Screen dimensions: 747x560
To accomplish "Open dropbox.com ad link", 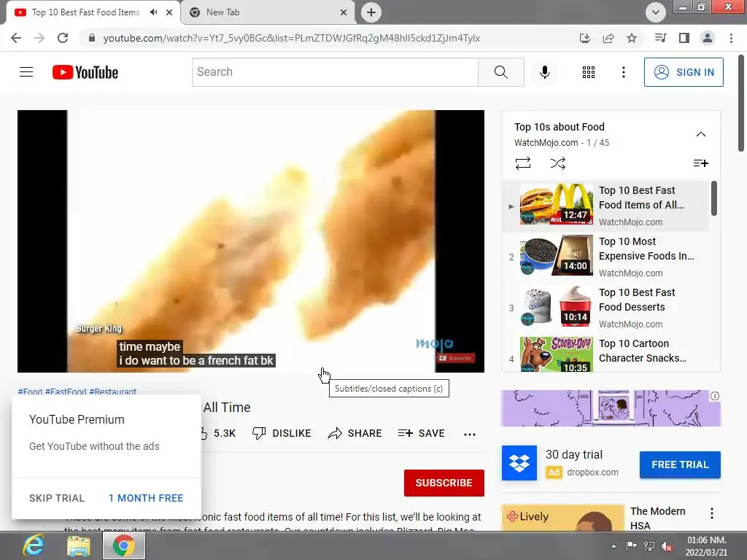I will pos(592,472).
